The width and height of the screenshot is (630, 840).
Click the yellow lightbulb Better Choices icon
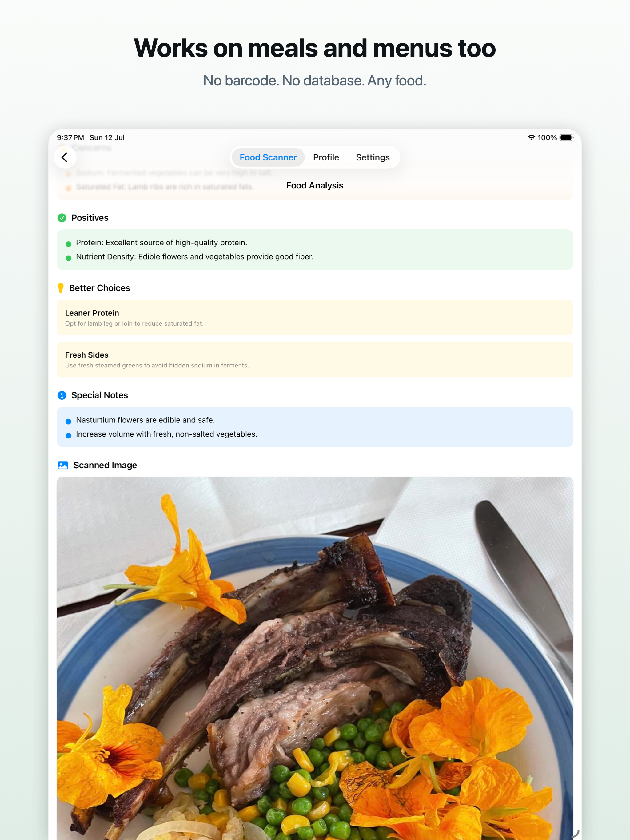coord(60,288)
